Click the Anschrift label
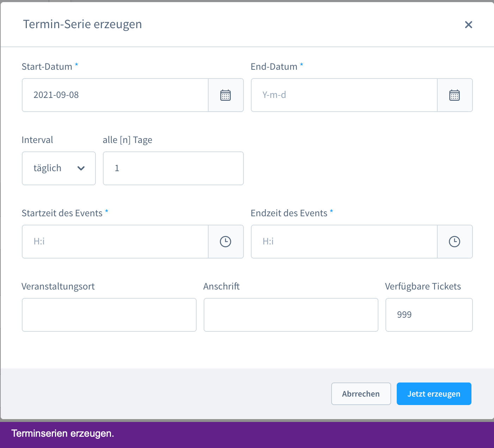This screenshot has width=494, height=448. (222, 286)
